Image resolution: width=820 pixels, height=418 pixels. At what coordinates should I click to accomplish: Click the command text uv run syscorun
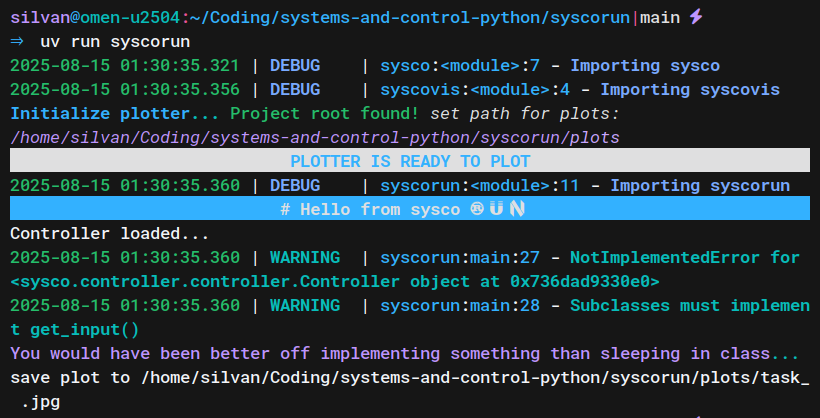115,42
